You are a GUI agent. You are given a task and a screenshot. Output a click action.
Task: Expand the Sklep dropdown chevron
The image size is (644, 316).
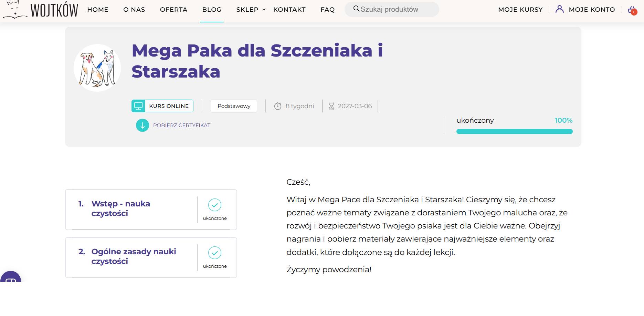(x=264, y=10)
